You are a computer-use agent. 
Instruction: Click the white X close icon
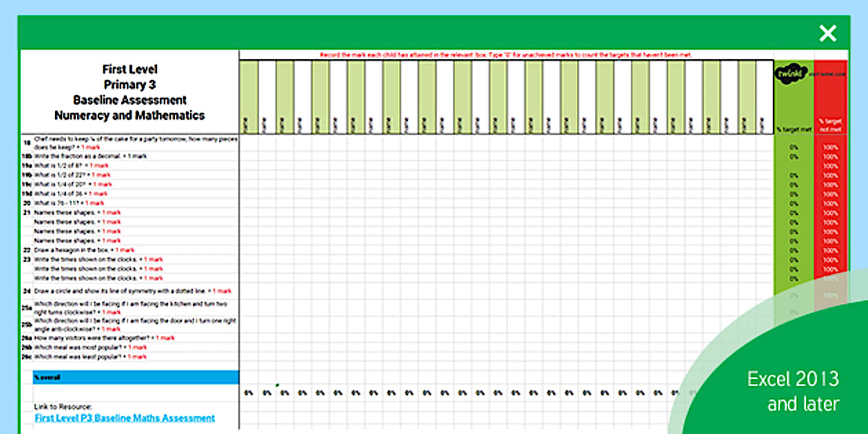tap(827, 33)
